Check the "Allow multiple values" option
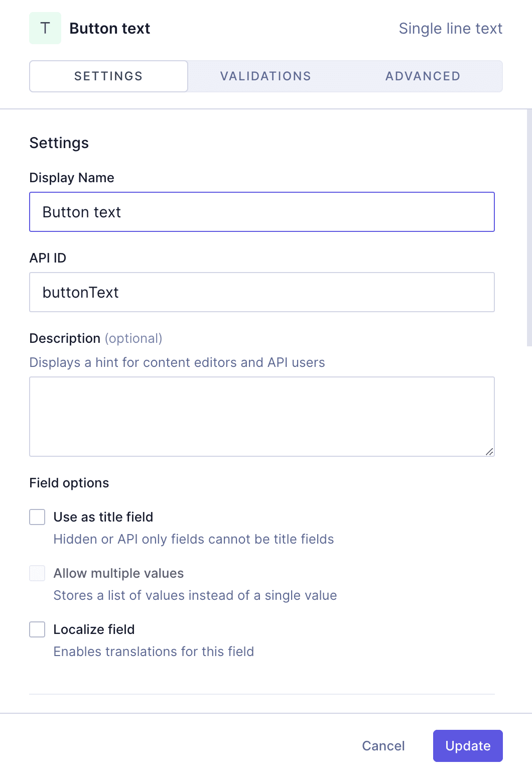The image size is (532, 775). point(37,573)
